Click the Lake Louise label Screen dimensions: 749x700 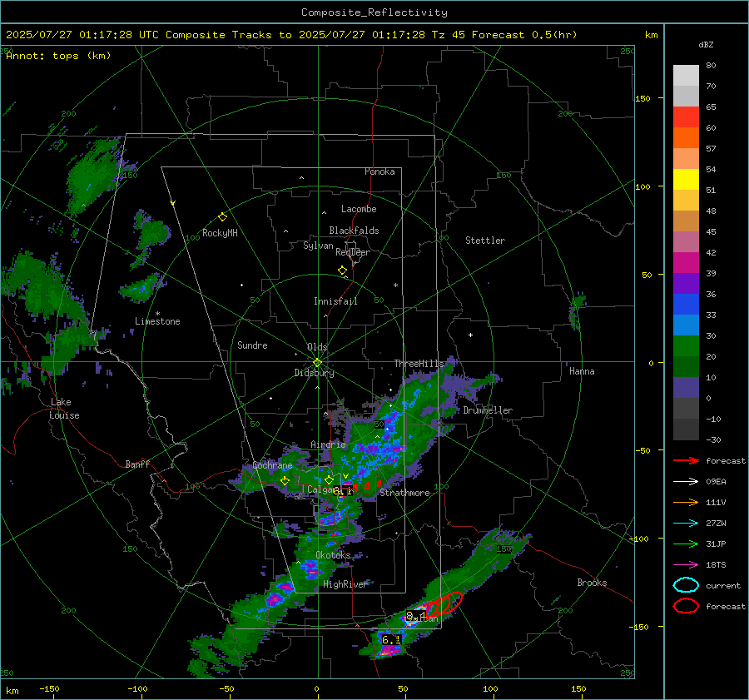click(64, 409)
